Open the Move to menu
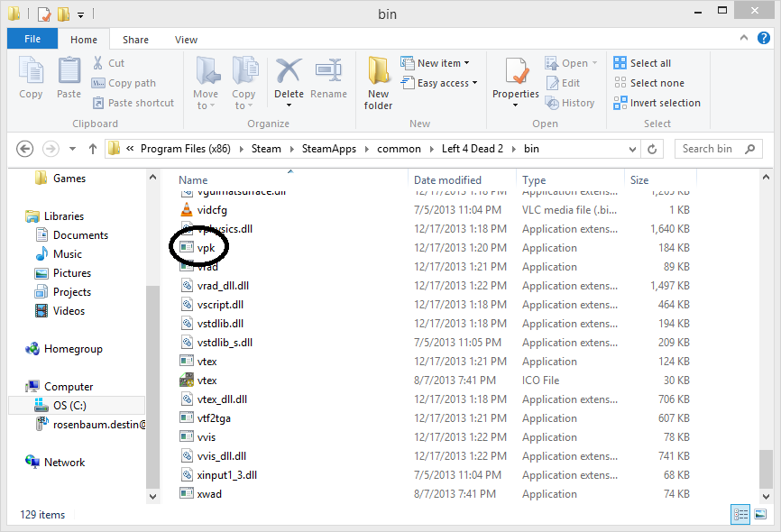Image resolution: width=781 pixels, height=532 pixels. [x=206, y=83]
